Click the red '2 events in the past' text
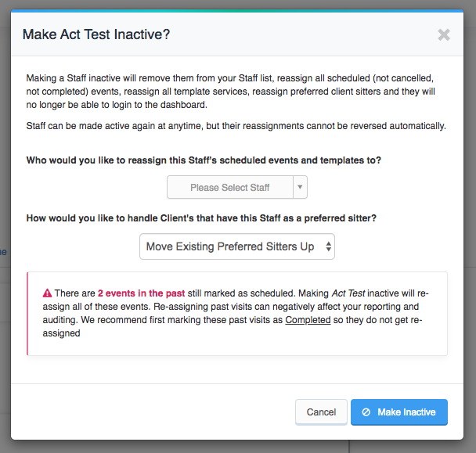Image resolution: width=476 pixels, height=453 pixels. click(141, 293)
